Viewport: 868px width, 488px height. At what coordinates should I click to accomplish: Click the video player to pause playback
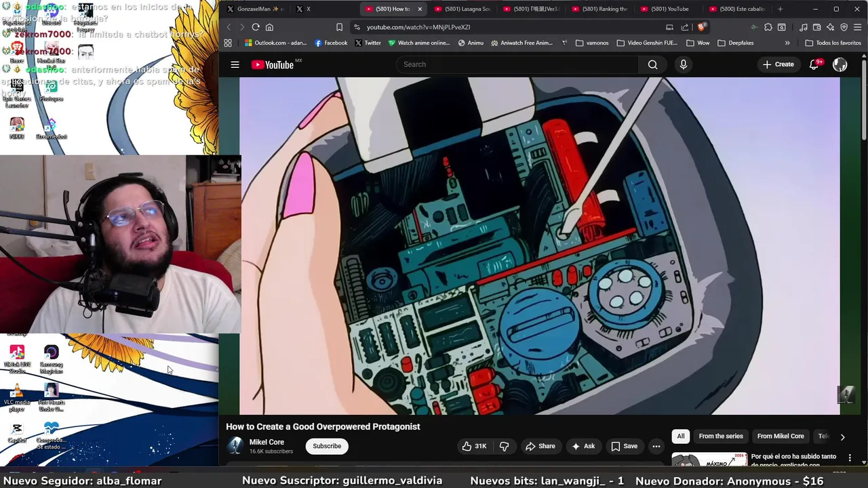coord(539,245)
